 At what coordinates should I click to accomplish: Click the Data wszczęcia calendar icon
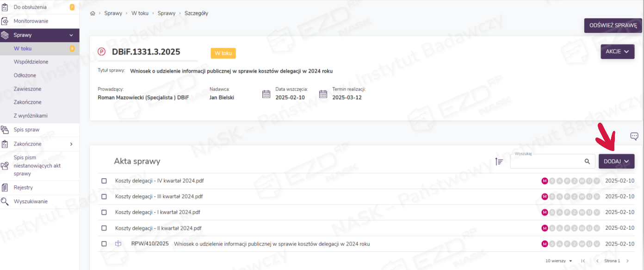pos(266,94)
